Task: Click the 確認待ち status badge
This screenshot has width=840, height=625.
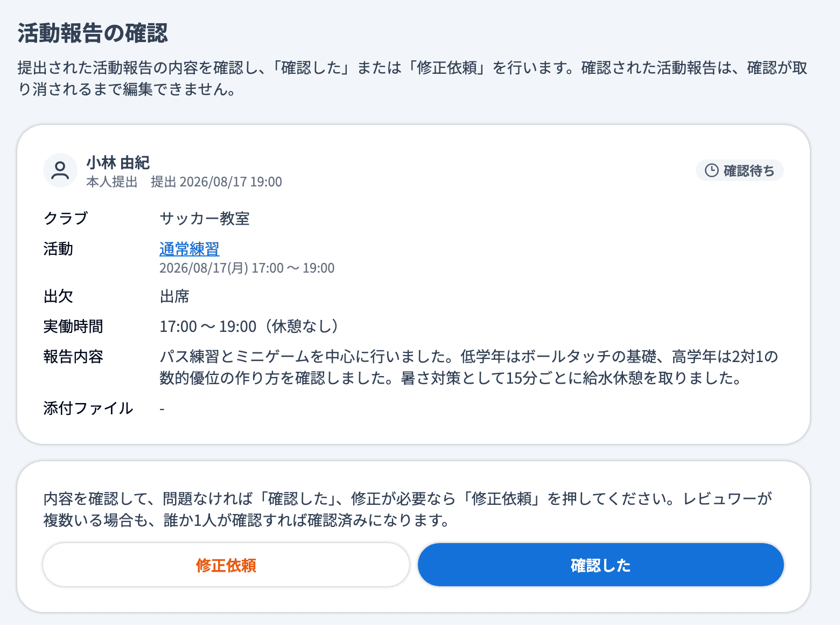Action: [740, 171]
